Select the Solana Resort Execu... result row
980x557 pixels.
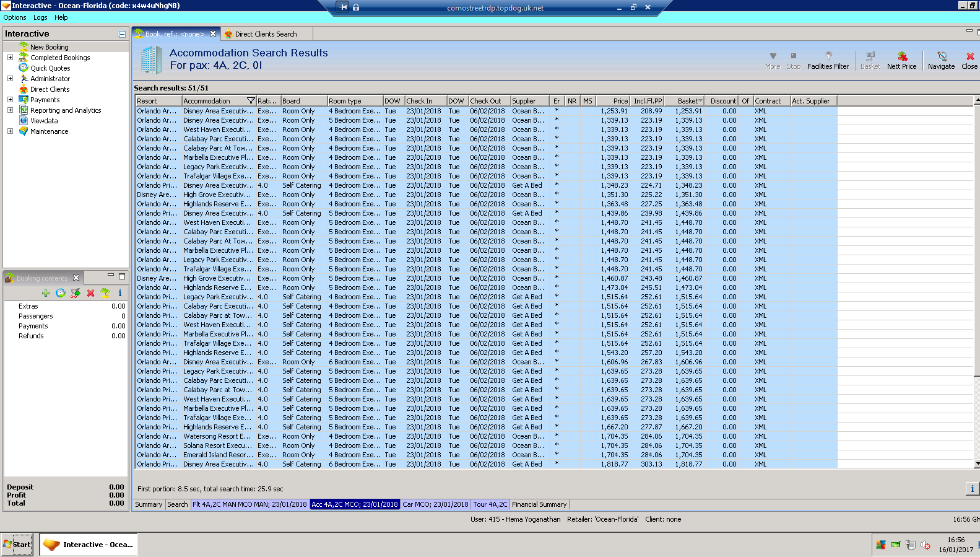[x=486, y=445]
